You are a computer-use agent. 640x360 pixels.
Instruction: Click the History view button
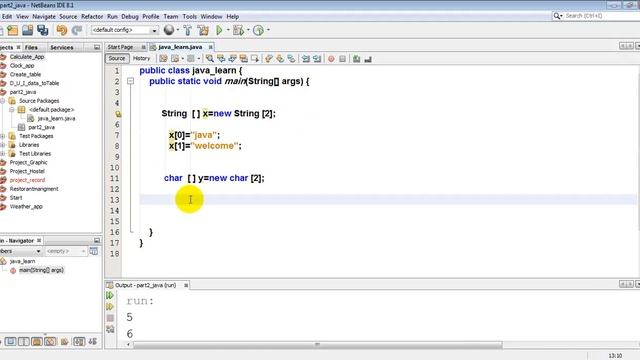point(141,59)
